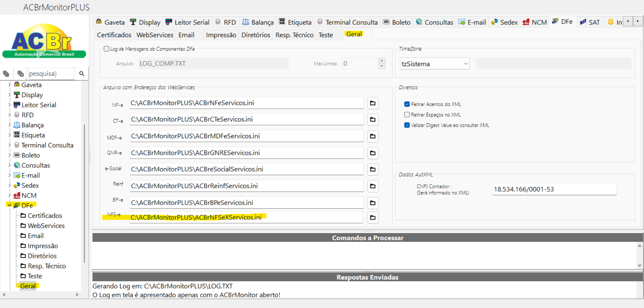644x308 pixels.
Task: Expand the NCM tree node
Action: tap(9, 196)
